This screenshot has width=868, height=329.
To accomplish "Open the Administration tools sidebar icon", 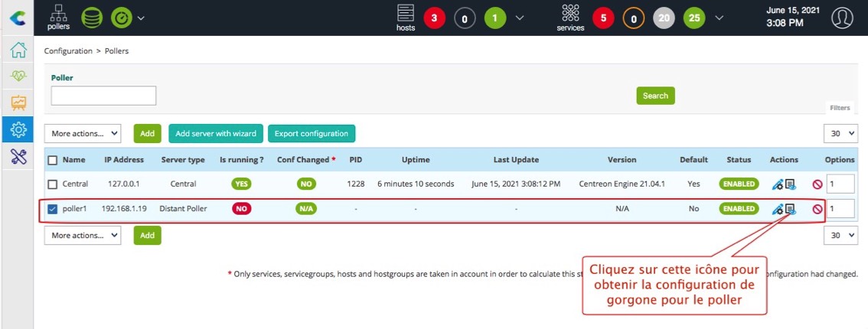I will tap(18, 157).
